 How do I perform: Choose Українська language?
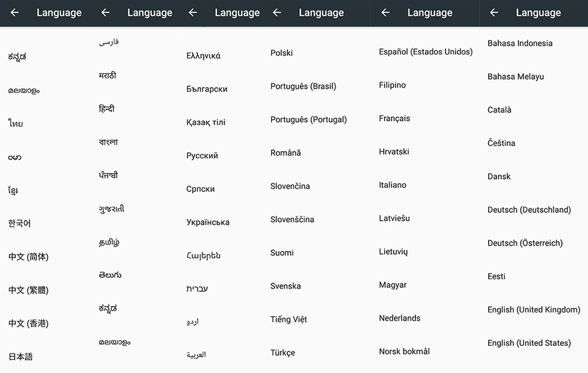[208, 222]
